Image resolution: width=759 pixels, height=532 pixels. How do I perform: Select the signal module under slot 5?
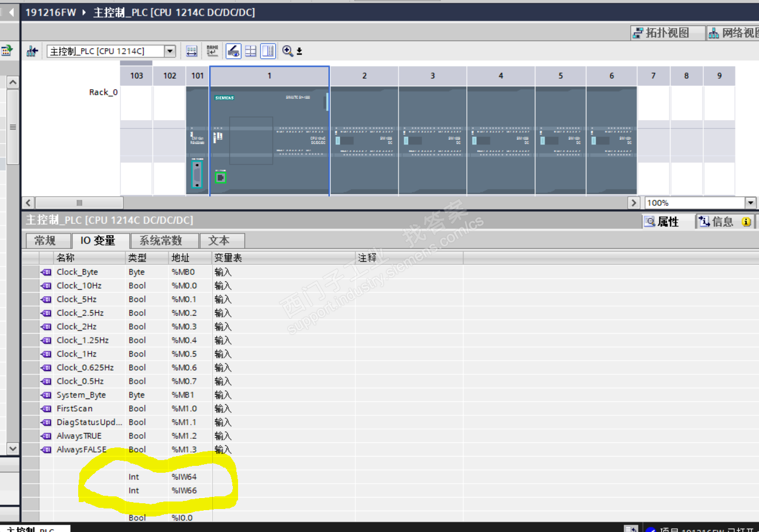click(x=561, y=140)
